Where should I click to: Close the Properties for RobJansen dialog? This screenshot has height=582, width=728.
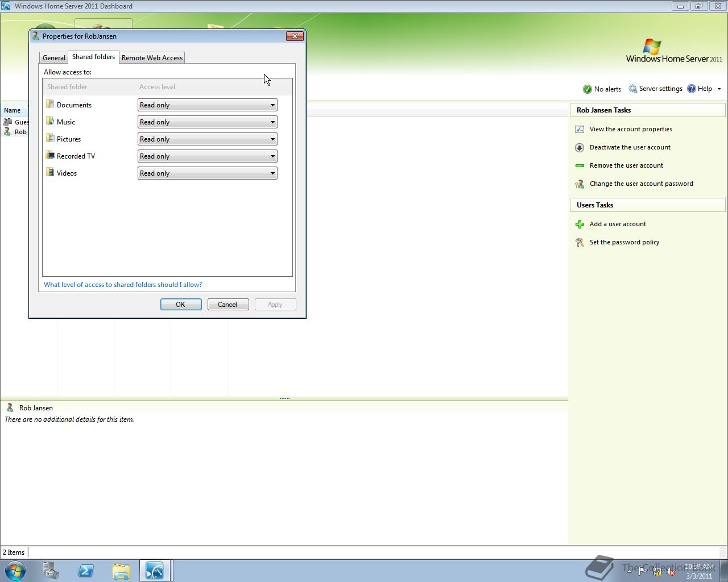click(x=295, y=36)
